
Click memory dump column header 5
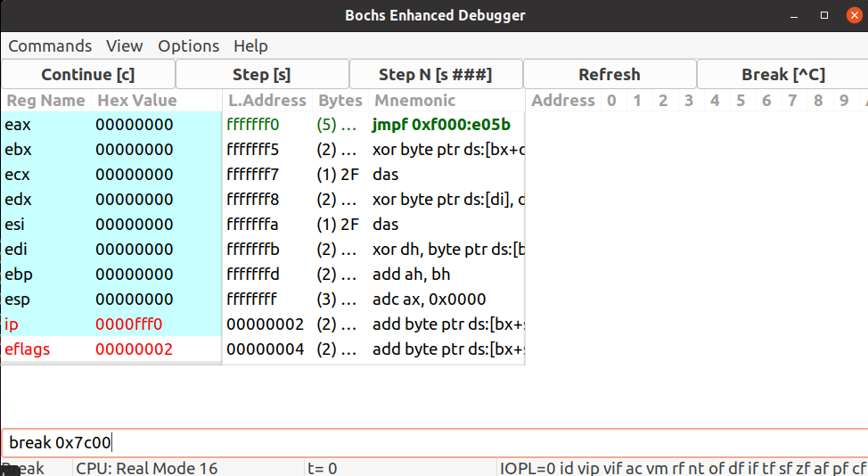[741, 101]
